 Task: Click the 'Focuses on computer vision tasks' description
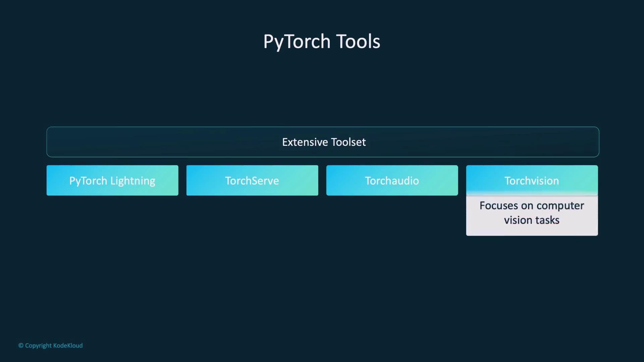pos(532,213)
